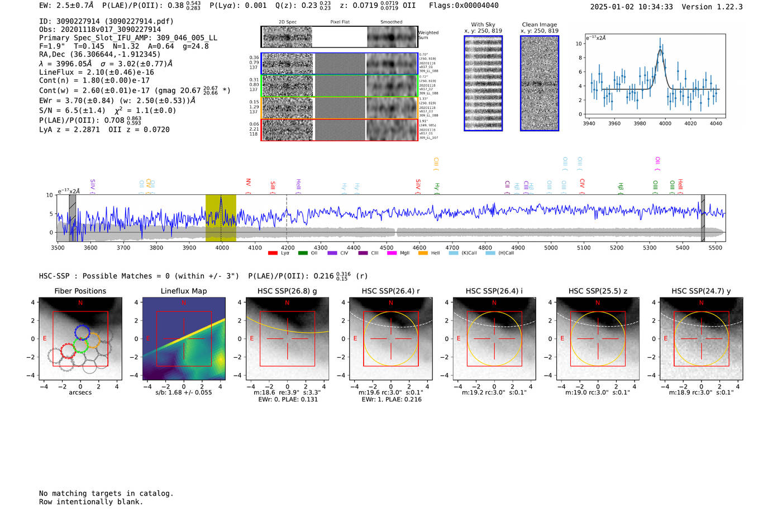Click the yellow highlighted emission line region

221,218
